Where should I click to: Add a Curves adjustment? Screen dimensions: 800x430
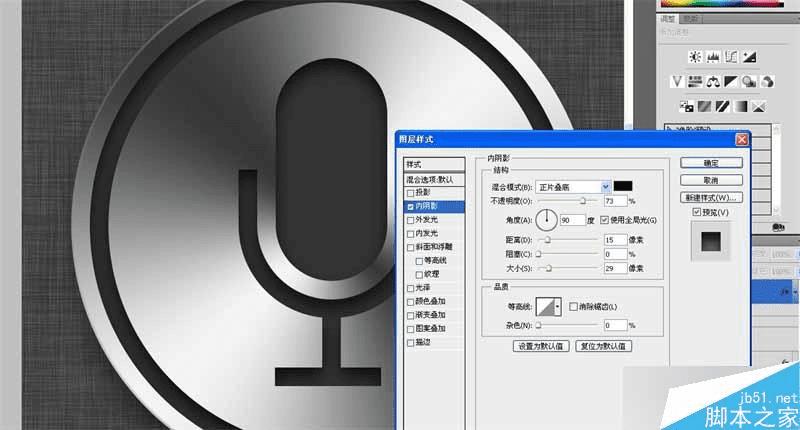point(731,57)
